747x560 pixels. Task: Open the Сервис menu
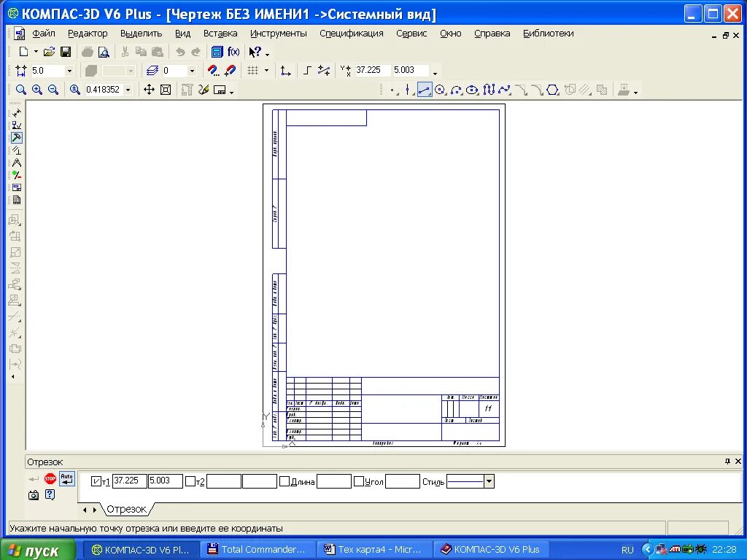click(x=411, y=34)
